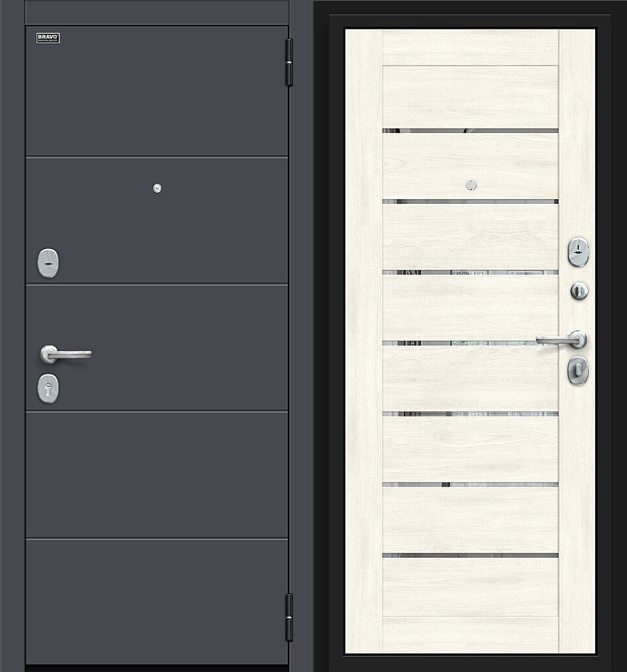Click the round night latch on the light door
The width and height of the screenshot is (627, 672).
point(579,291)
